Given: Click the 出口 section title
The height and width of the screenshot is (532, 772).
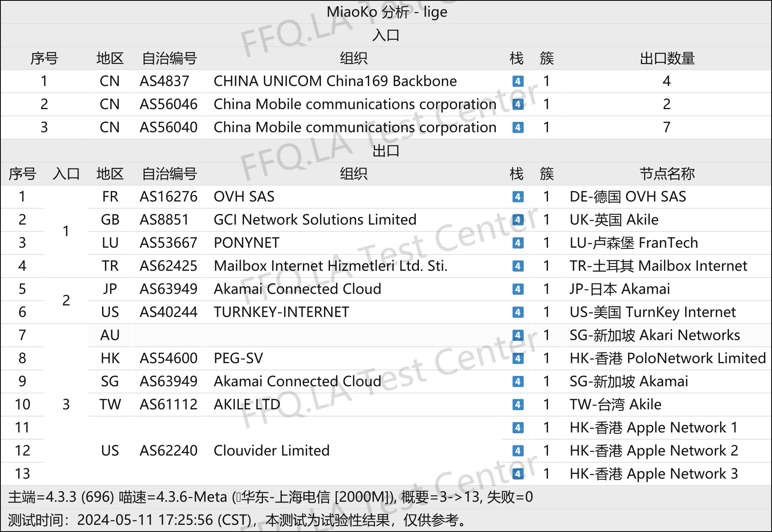Looking at the screenshot, I should click(386, 151).
